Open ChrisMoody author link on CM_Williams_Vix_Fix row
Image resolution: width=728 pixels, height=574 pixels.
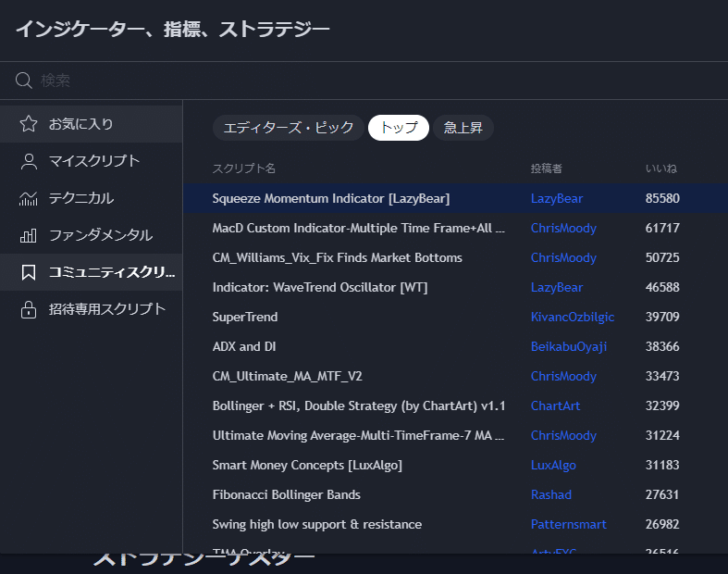click(x=563, y=258)
